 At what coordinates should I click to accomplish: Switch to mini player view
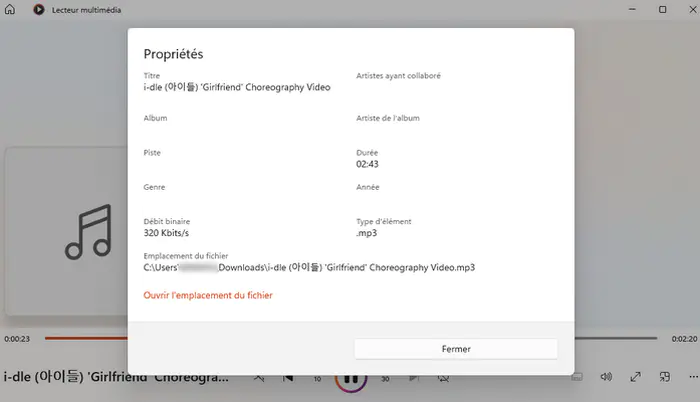(664, 377)
